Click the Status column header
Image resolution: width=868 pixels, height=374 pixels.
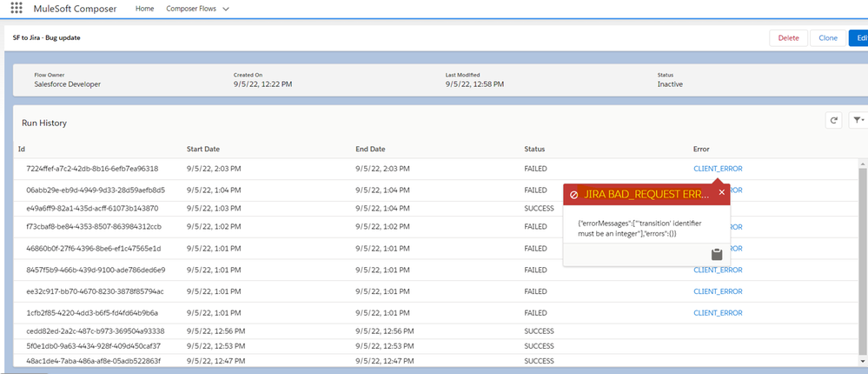point(534,149)
